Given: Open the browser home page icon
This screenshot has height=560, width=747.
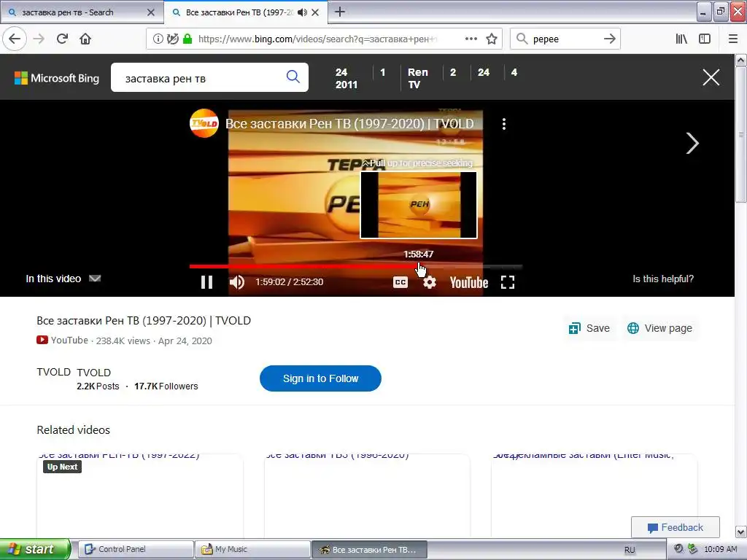Looking at the screenshot, I should pyautogui.click(x=85, y=39).
